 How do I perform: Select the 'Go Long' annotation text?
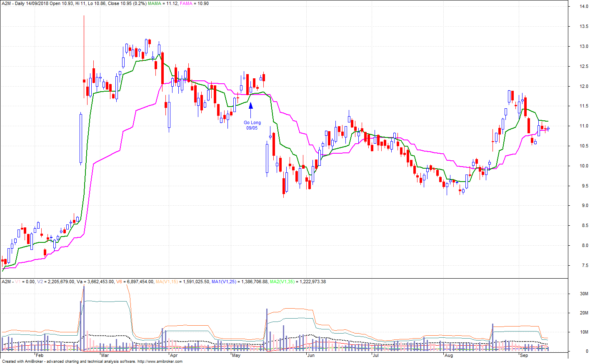(252, 122)
